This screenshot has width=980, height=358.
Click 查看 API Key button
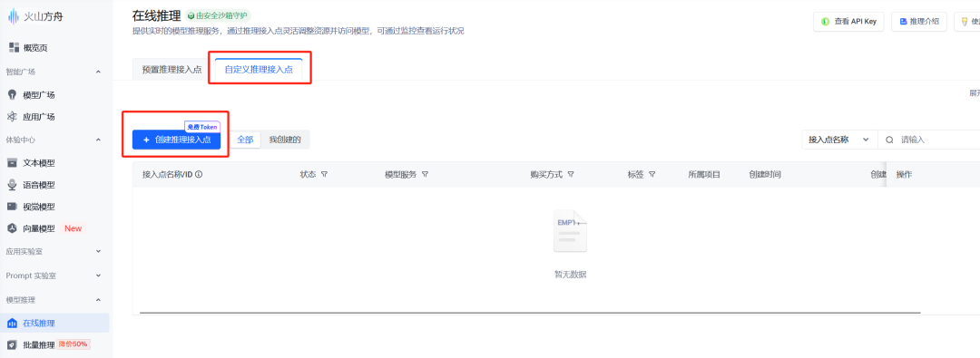coord(849,21)
